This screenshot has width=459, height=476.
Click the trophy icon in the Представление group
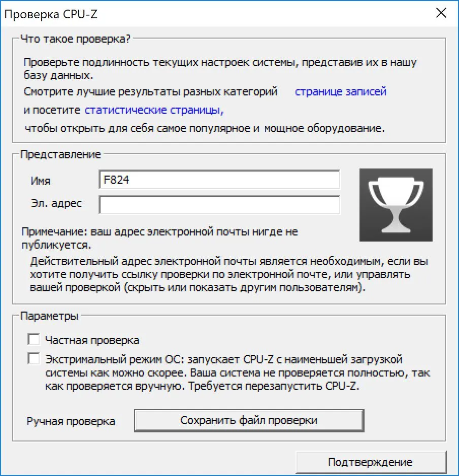[x=396, y=205]
